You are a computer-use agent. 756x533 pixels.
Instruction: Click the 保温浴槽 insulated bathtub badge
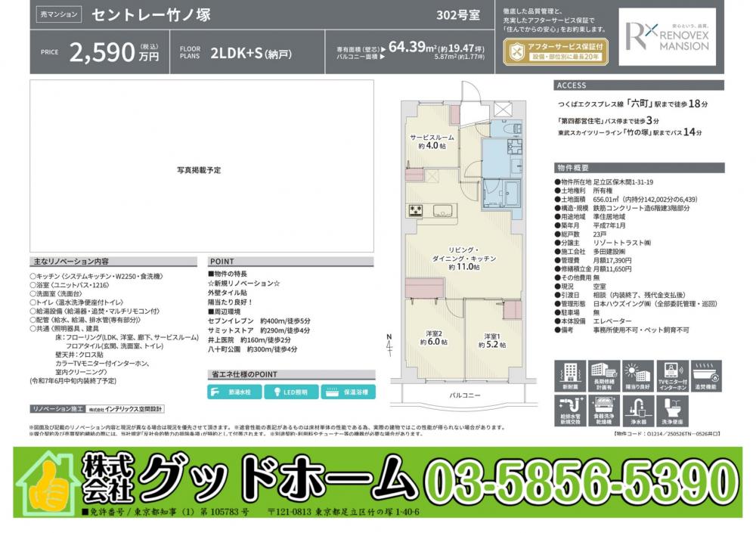click(x=348, y=392)
